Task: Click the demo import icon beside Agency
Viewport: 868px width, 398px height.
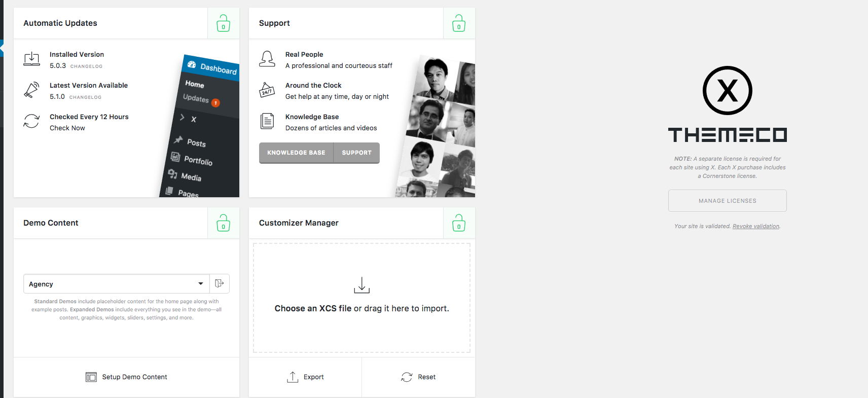Action: tap(220, 283)
